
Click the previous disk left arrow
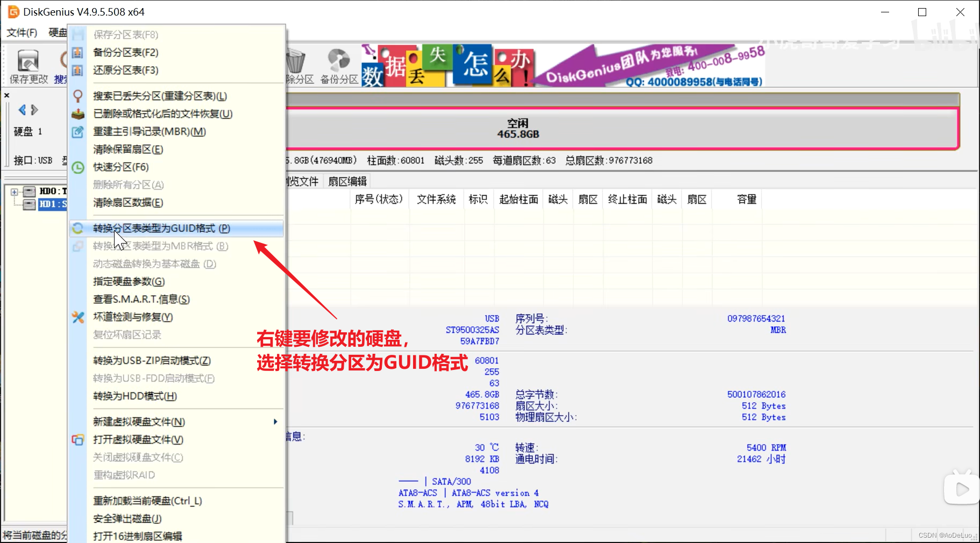pyautogui.click(x=22, y=110)
